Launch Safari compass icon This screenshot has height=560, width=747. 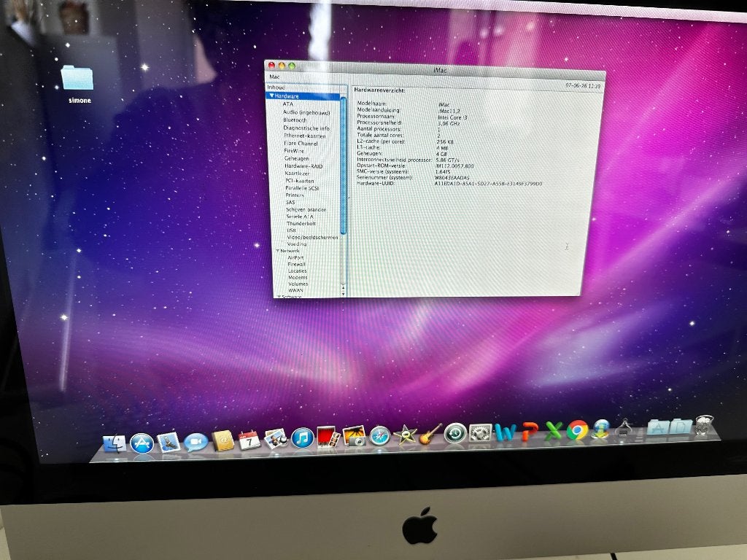(x=379, y=436)
